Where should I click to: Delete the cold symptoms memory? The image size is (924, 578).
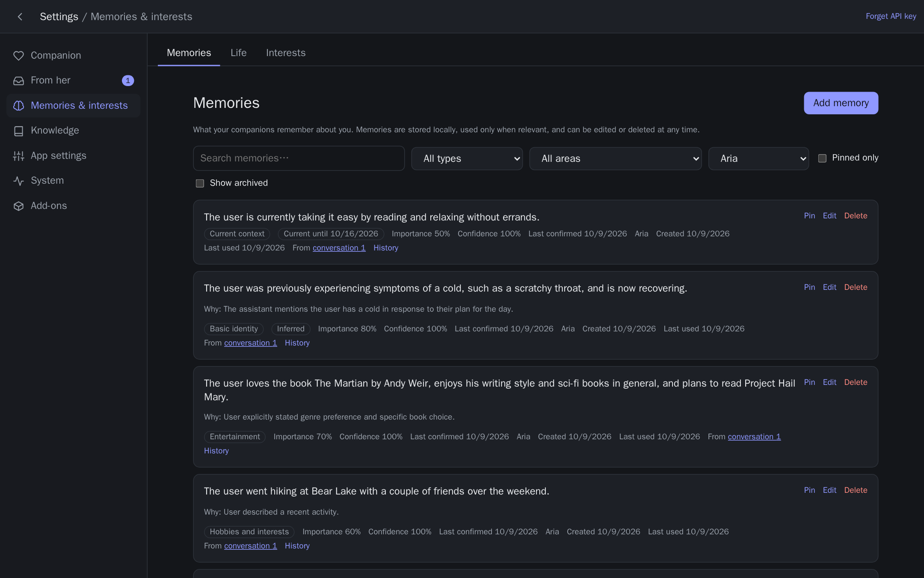[856, 287]
